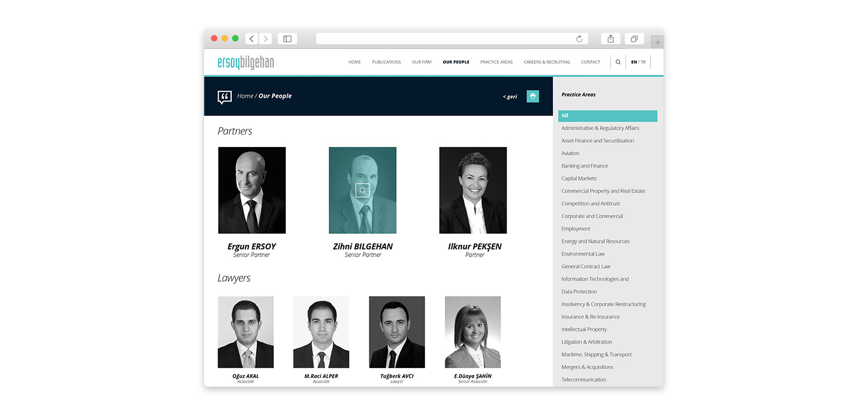This screenshot has height=419, width=868.
Task: Filter by General Contract Law
Action: (x=586, y=266)
